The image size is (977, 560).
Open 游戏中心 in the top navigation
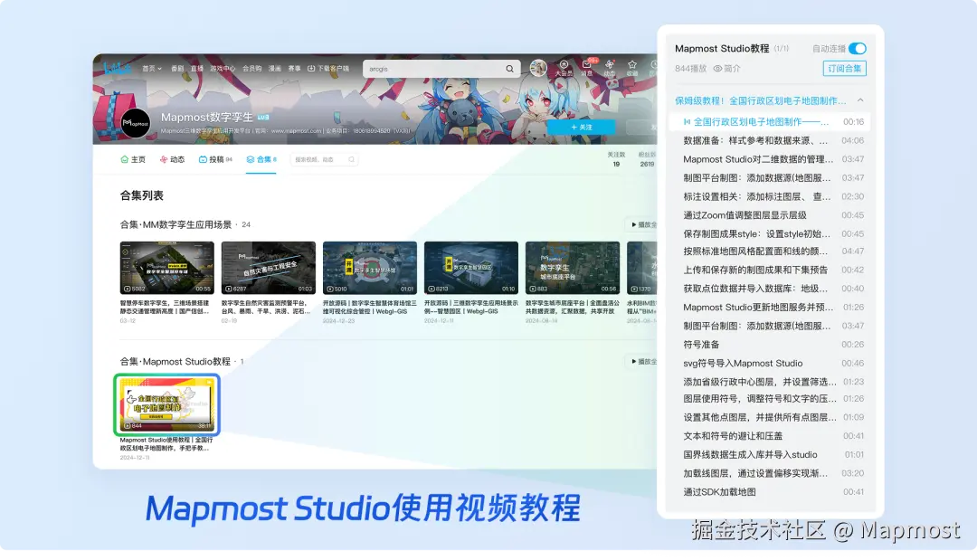(223, 69)
